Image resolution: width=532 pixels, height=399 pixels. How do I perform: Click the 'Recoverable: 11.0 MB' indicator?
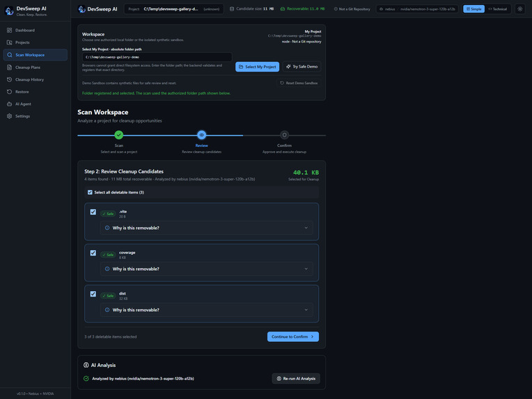coord(302,9)
